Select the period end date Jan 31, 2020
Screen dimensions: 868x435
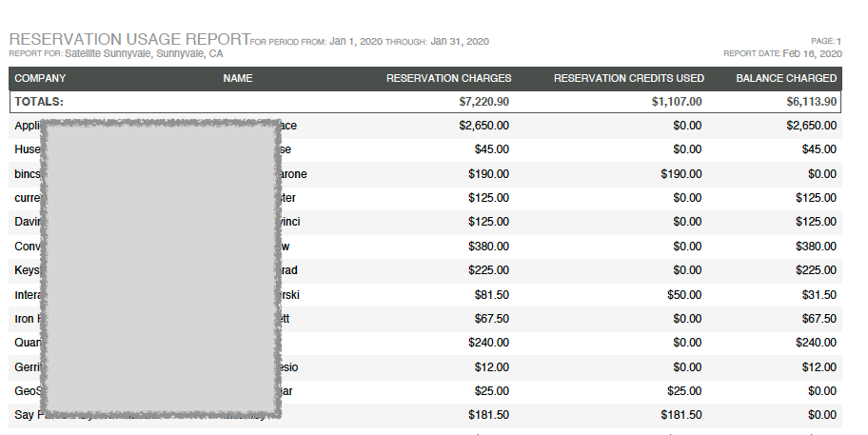click(460, 42)
